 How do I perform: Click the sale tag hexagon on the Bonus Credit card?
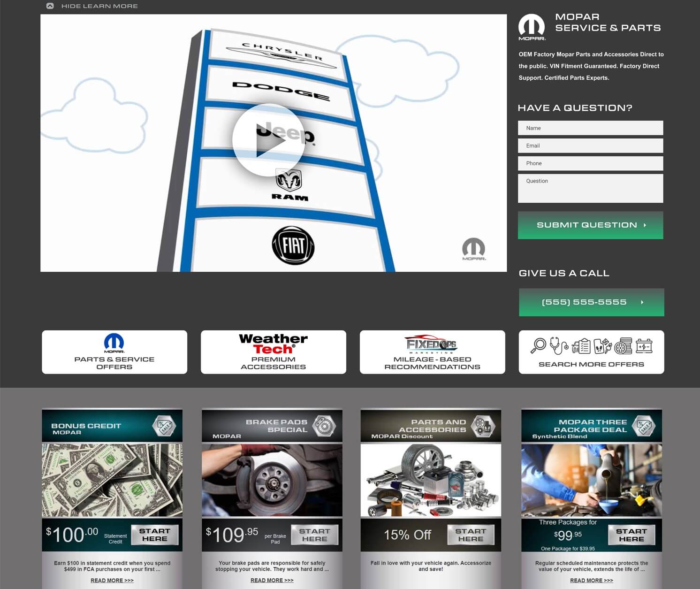pyautogui.click(x=165, y=427)
